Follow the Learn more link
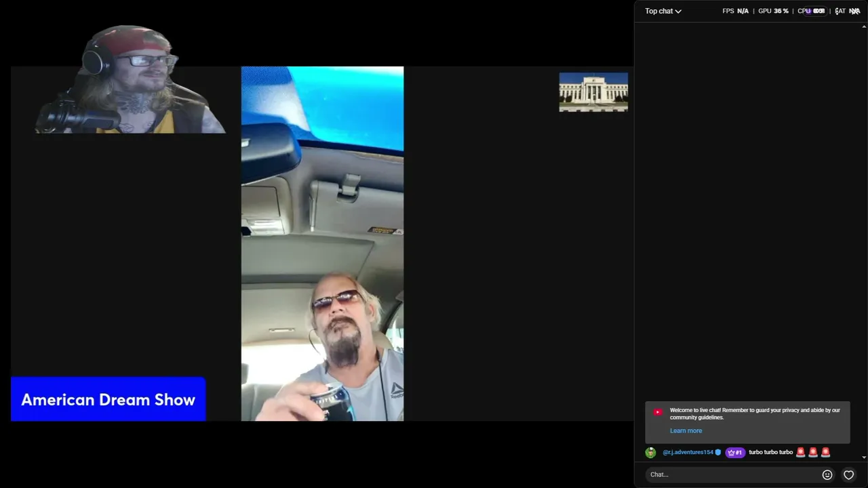This screenshot has height=488, width=868. tap(686, 430)
